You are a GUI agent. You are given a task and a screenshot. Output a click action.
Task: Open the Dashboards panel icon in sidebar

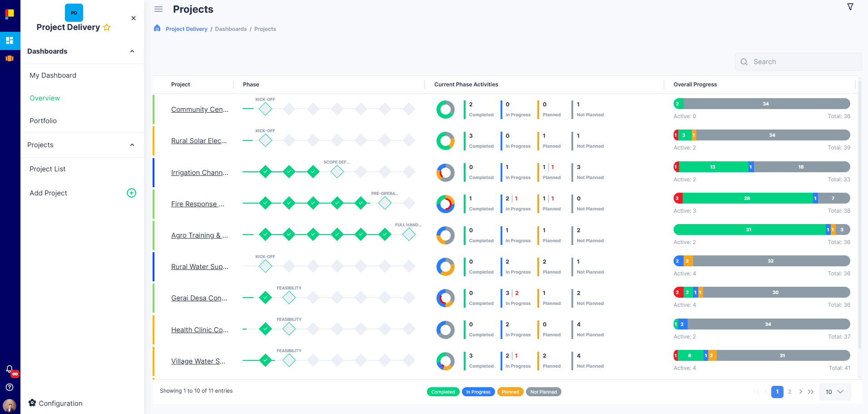[10, 40]
